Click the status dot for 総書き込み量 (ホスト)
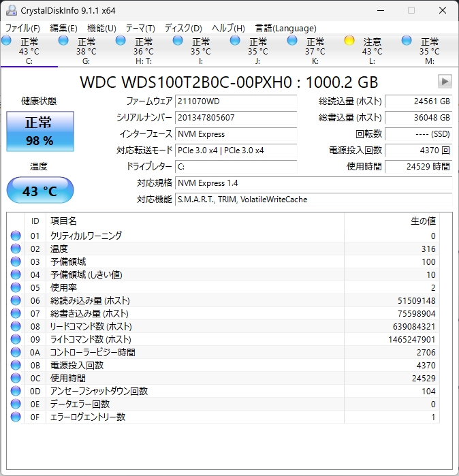Screen dimensions: 459x476 click(16, 313)
